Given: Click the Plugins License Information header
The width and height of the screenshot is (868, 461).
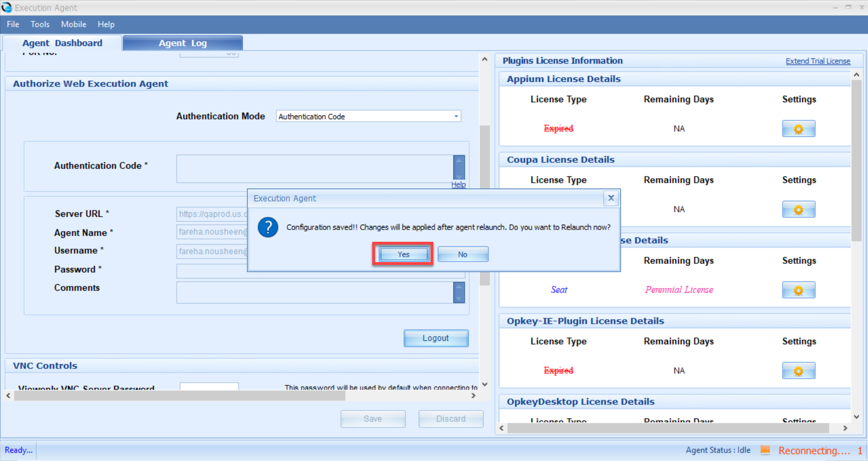Looking at the screenshot, I should tap(562, 61).
